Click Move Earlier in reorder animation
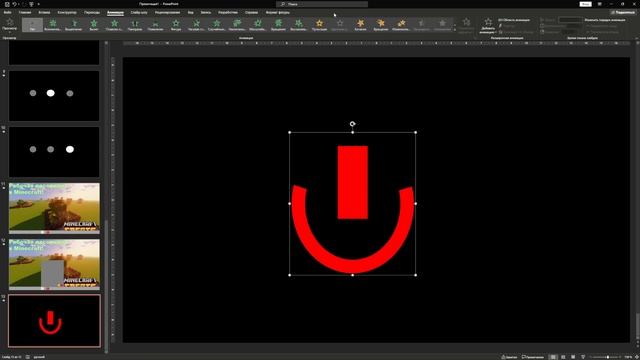This screenshot has height=360, width=640. pos(602,26)
